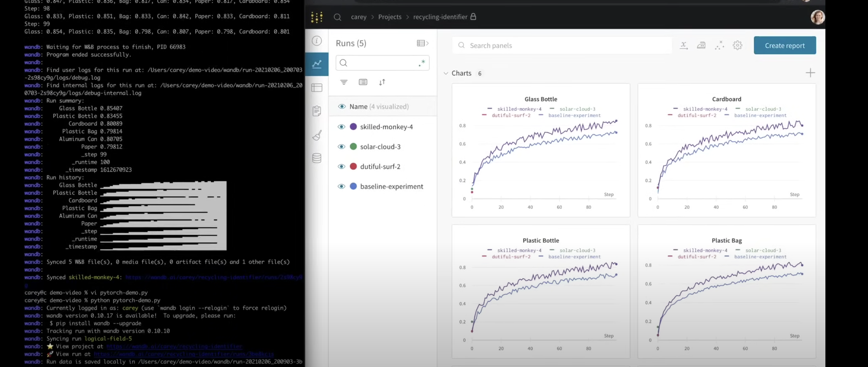Viewport: 868px width, 367px height.
Task: Click the sort runs icon
Action: 382,82
